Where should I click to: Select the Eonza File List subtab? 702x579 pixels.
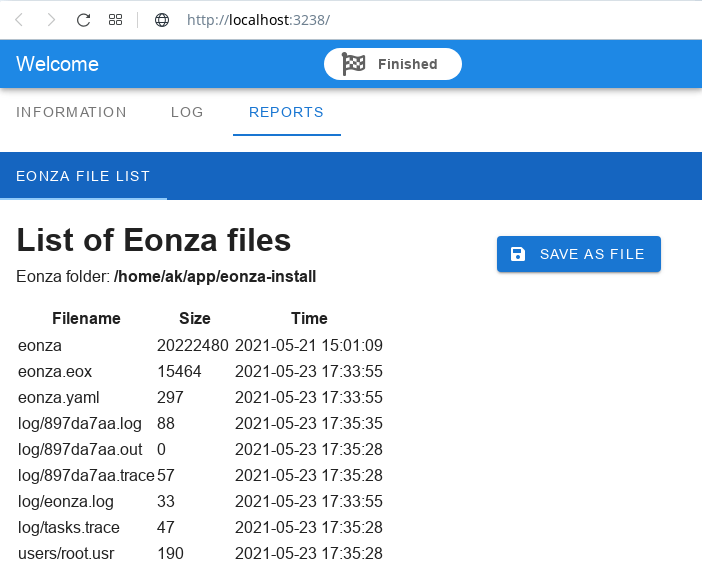click(83, 176)
